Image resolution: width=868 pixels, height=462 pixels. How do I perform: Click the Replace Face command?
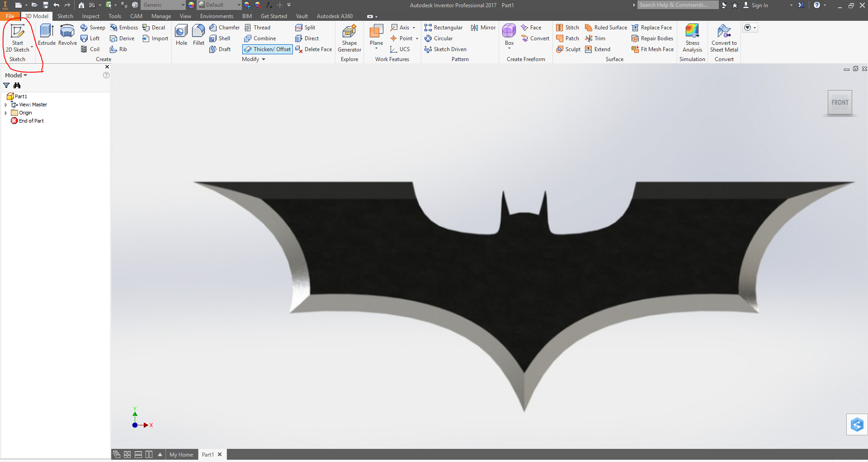(x=652, y=28)
